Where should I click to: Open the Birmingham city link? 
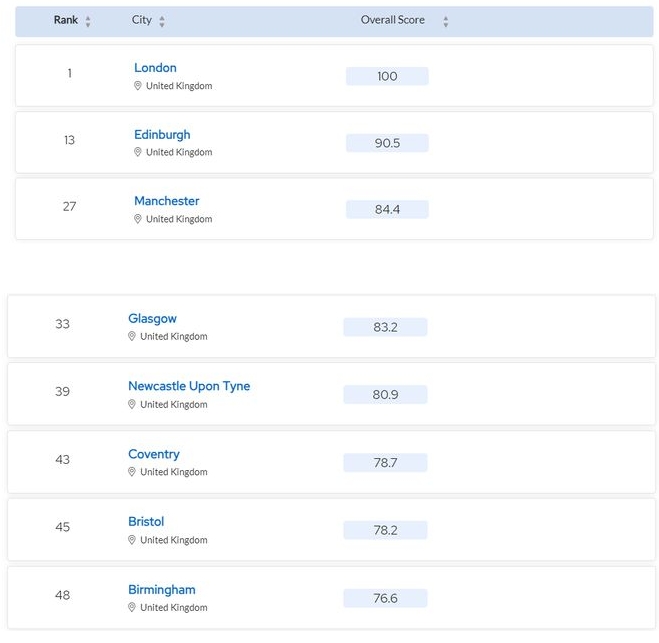162,590
